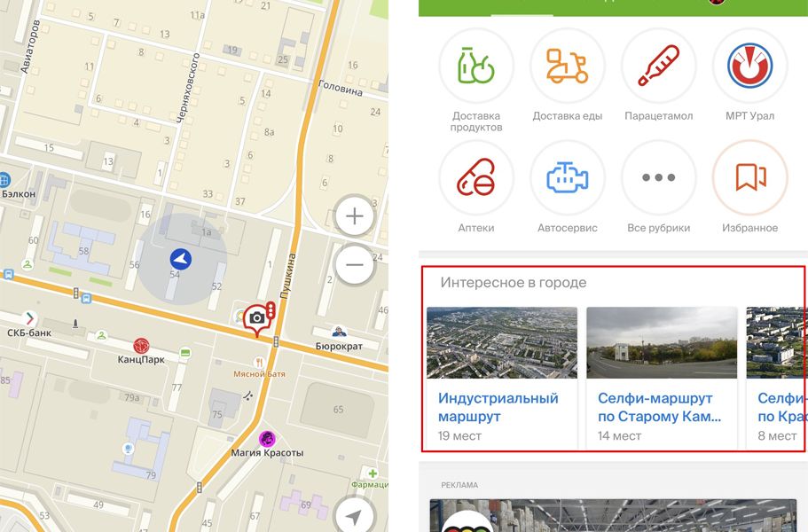The image size is (808, 532).
Task: Tap the green card icon near КанцПарк
Action: (185, 353)
